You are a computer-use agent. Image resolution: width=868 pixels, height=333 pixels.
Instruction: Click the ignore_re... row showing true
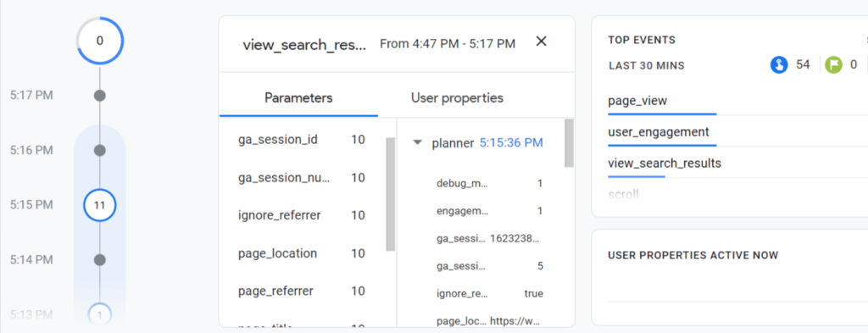[x=489, y=294]
